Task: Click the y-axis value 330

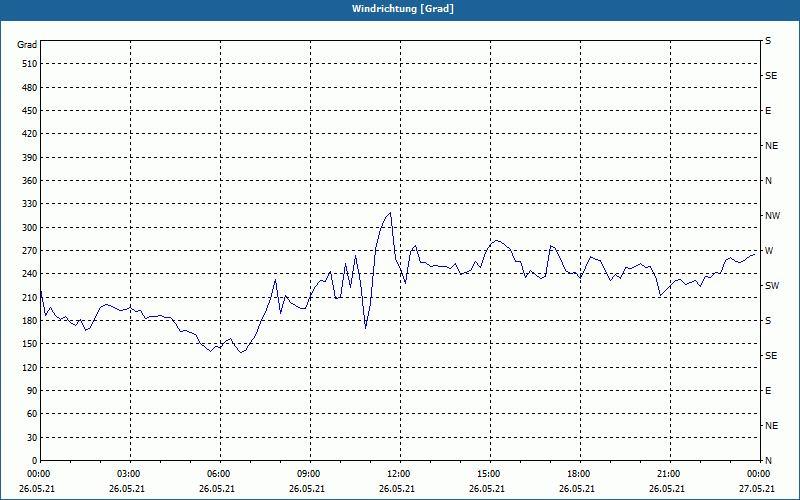Action: pyautogui.click(x=29, y=204)
